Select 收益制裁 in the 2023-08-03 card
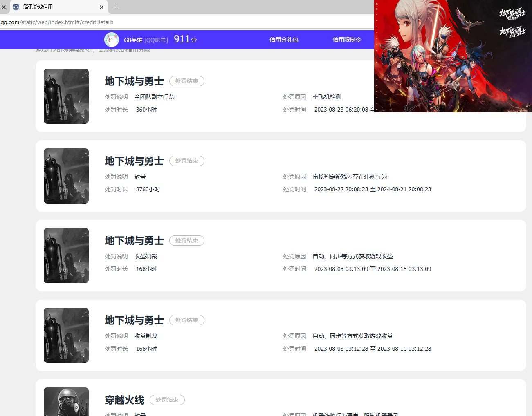This screenshot has width=532, height=416. (146, 336)
